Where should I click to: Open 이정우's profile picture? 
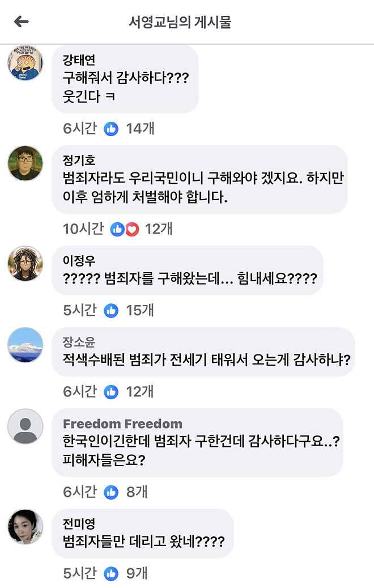(24, 265)
